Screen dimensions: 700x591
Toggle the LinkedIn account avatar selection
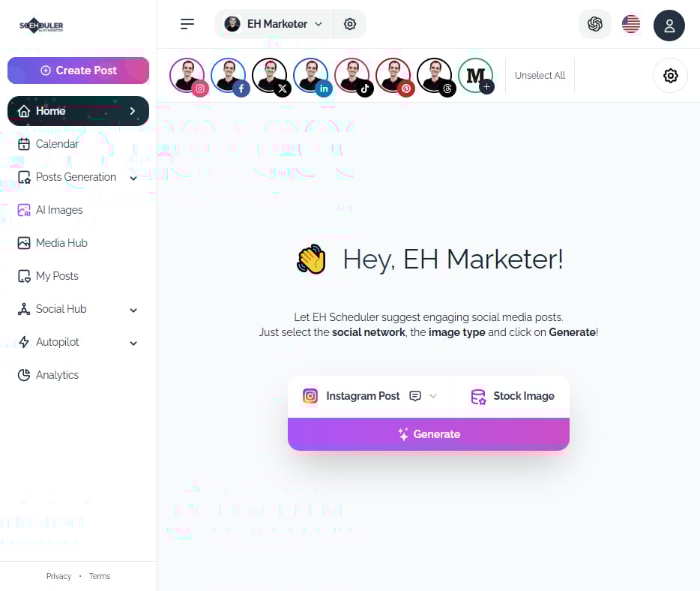coord(312,76)
